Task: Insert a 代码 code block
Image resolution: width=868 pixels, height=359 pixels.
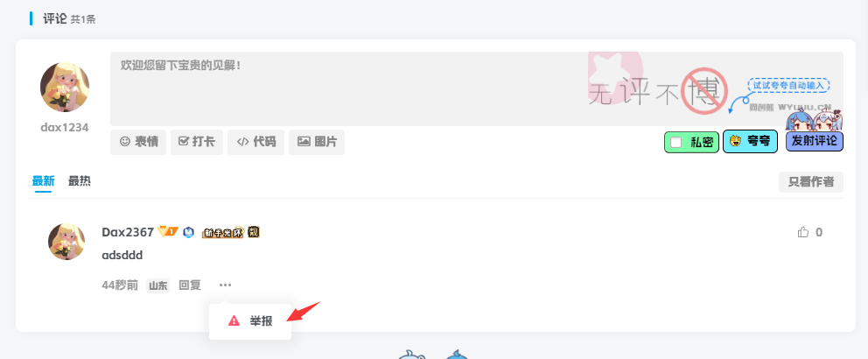Action: [x=255, y=142]
